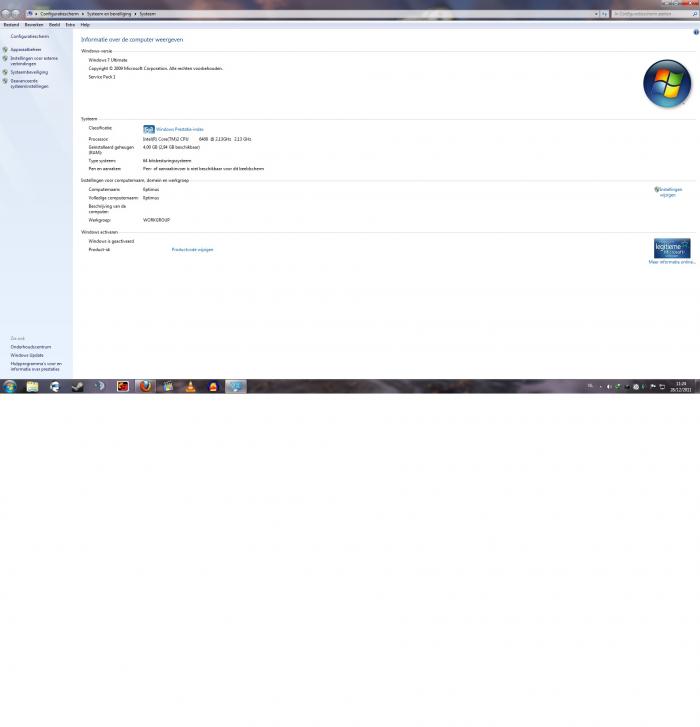The image size is (700, 727).
Task: Open Instellingen voor externe verbindingen
Action: [x=34, y=61]
